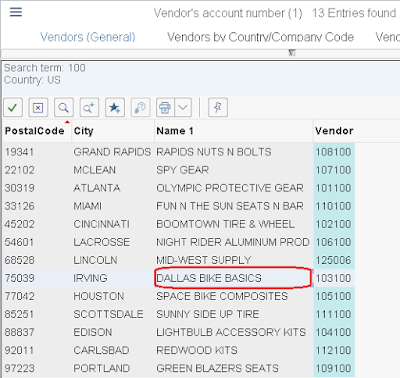The image size is (400, 378).
Task: Cancel with the X box icon
Action: [38, 107]
